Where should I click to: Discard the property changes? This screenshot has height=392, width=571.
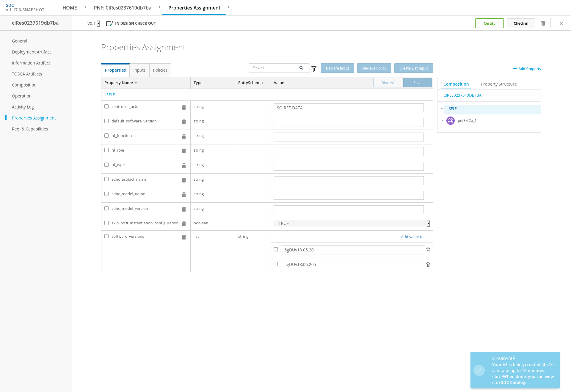pyautogui.click(x=388, y=83)
